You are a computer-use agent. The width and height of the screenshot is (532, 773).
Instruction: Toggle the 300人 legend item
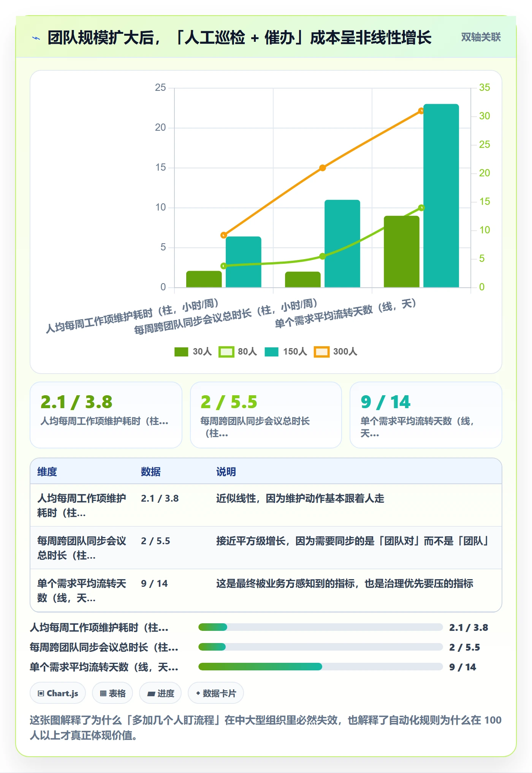click(x=336, y=352)
